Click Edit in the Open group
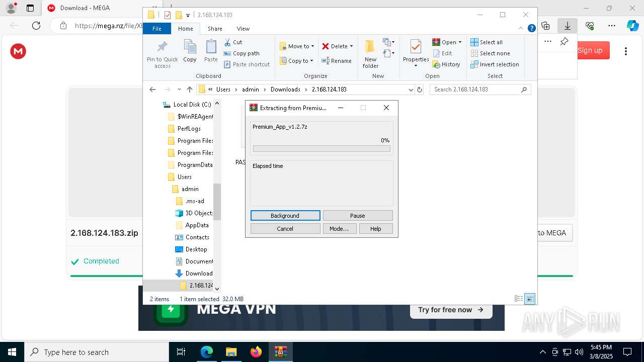 point(442,53)
